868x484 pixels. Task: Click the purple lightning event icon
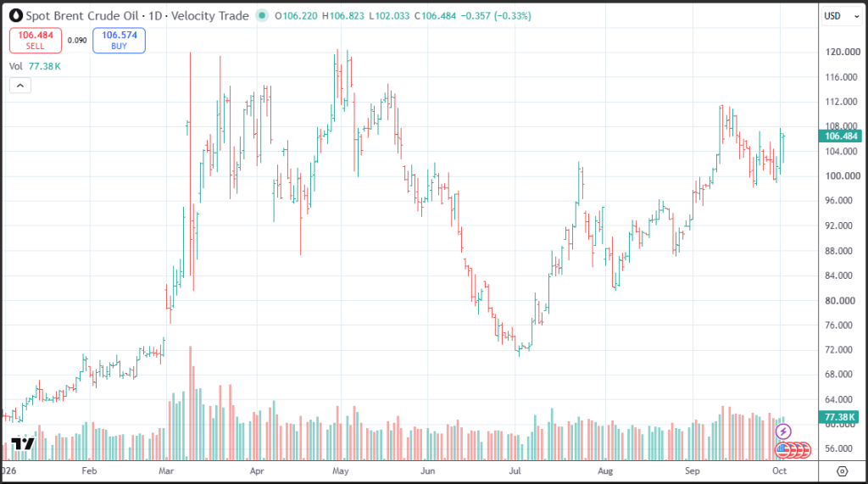(x=782, y=431)
